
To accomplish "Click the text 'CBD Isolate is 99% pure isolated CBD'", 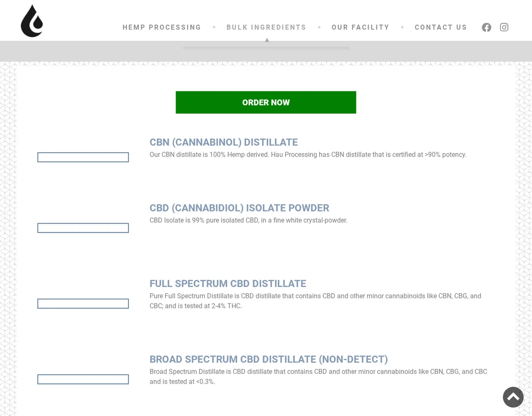I will (x=204, y=220).
